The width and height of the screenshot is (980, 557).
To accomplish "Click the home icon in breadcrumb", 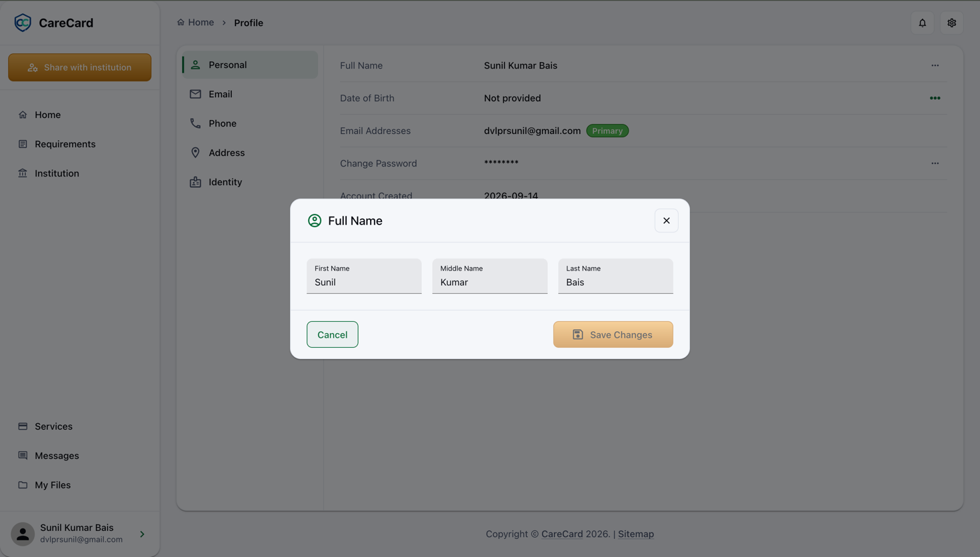I will coord(181,22).
